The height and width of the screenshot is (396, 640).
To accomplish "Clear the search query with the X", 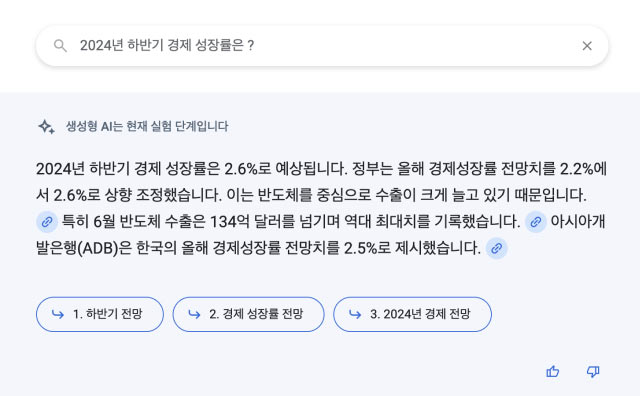I will [587, 46].
